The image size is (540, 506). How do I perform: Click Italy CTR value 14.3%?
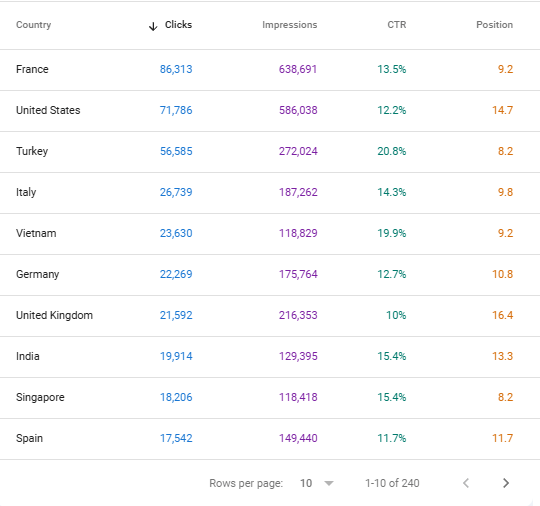tap(392, 192)
